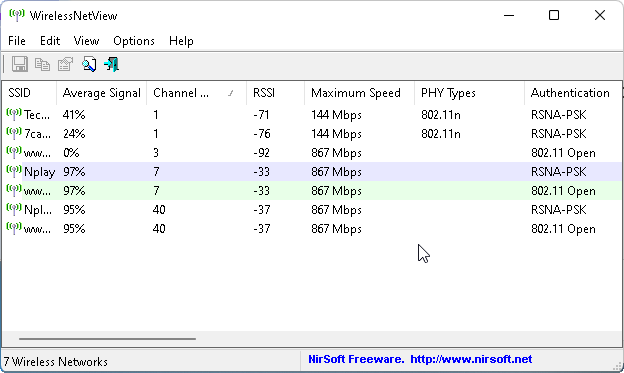Open the Help menu
624x373 pixels.
click(x=181, y=41)
